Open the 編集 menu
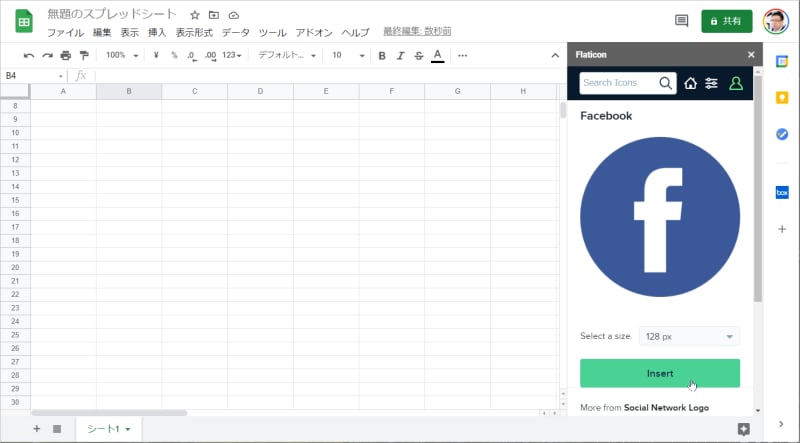The height and width of the screenshot is (443, 800). tap(102, 33)
